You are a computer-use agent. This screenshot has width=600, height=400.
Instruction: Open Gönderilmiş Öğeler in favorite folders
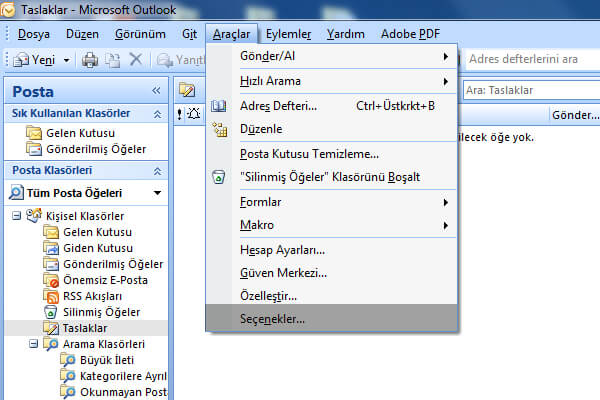click(x=96, y=149)
